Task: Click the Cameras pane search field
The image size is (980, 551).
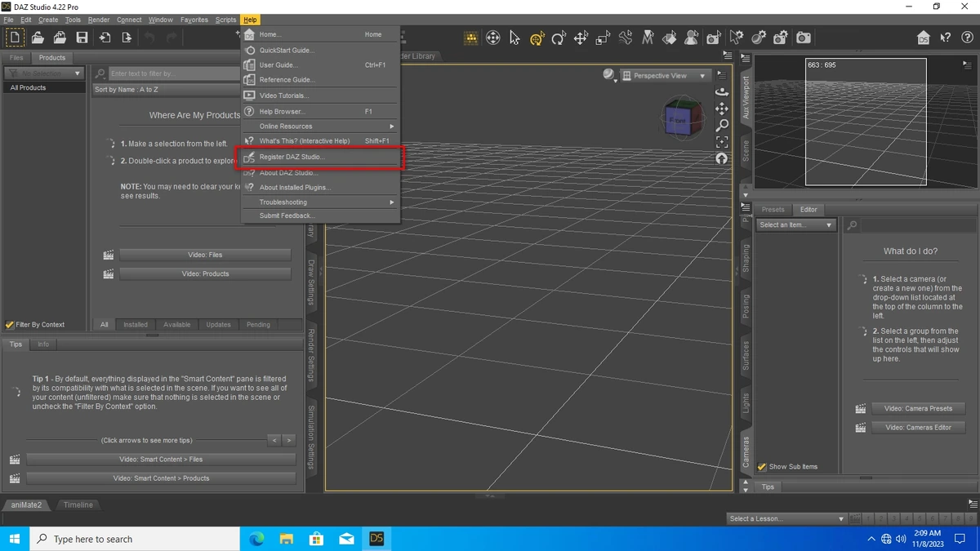Action: pyautogui.click(x=917, y=224)
